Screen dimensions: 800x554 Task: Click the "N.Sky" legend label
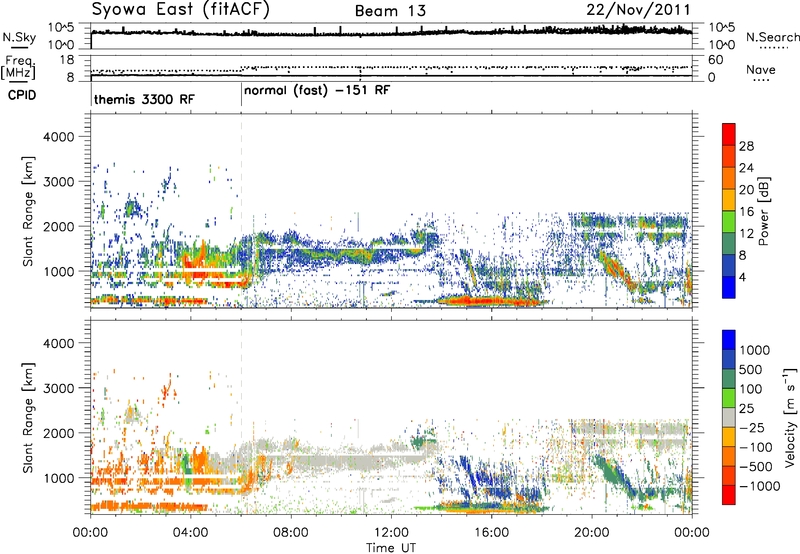(19, 37)
